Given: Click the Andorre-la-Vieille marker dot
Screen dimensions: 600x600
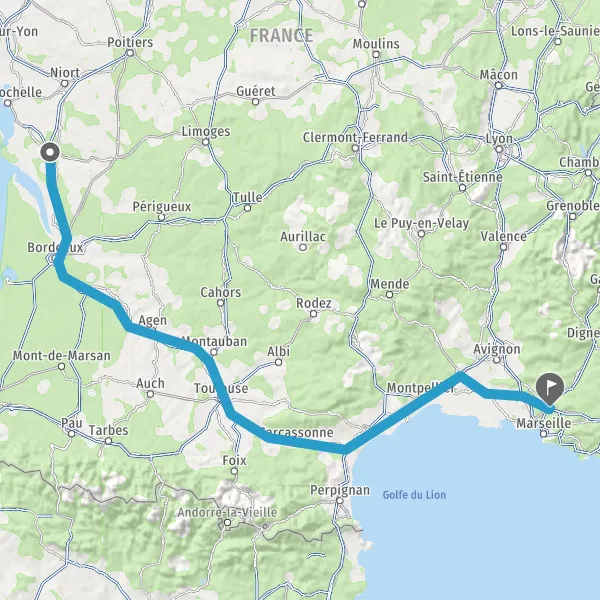Looking at the screenshot, I should tap(228, 522).
